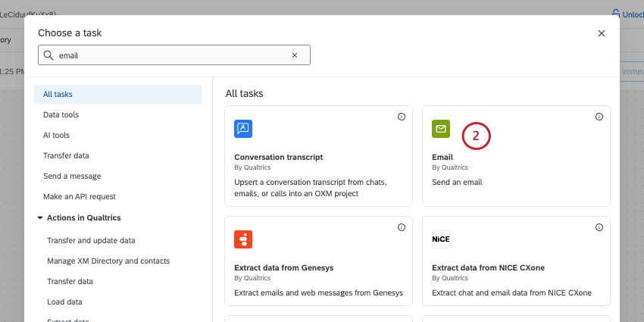This screenshot has width=644, height=322.
Task: Choose the Email task title
Action: (x=442, y=157)
